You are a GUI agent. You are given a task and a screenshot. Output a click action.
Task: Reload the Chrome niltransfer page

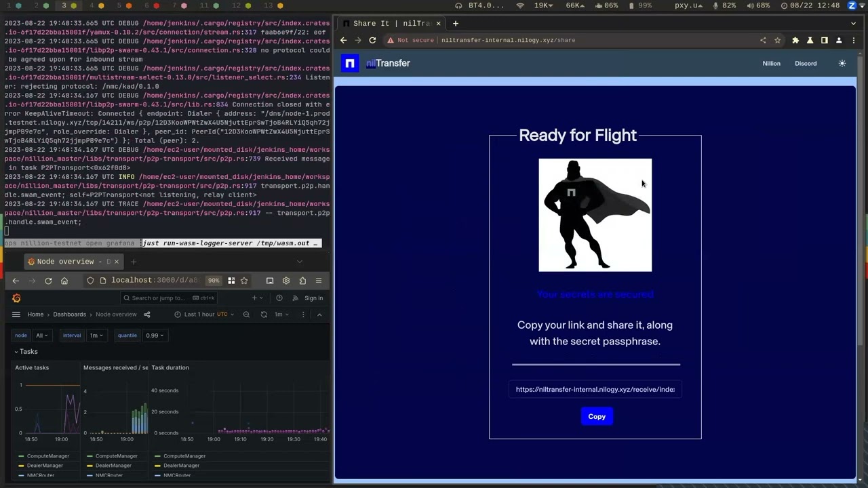(x=372, y=40)
